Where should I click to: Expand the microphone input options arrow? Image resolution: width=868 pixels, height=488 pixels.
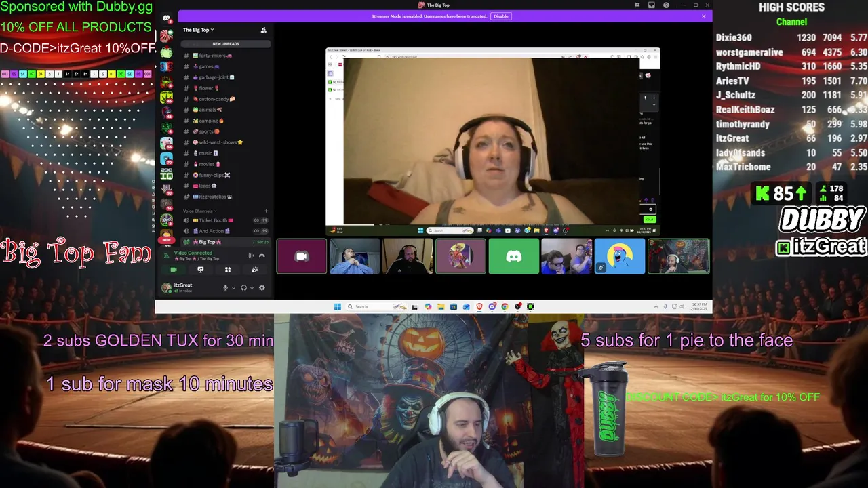(x=233, y=288)
